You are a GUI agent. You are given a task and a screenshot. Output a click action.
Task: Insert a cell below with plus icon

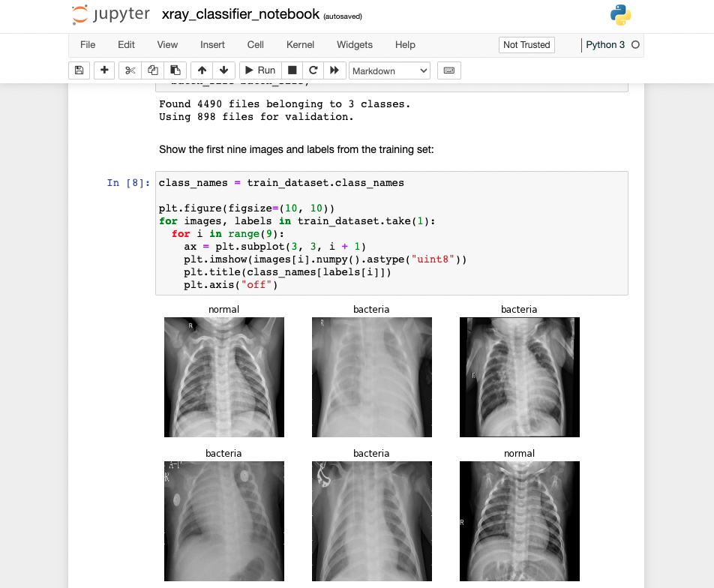pyautogui.click(x=104, y=70)
